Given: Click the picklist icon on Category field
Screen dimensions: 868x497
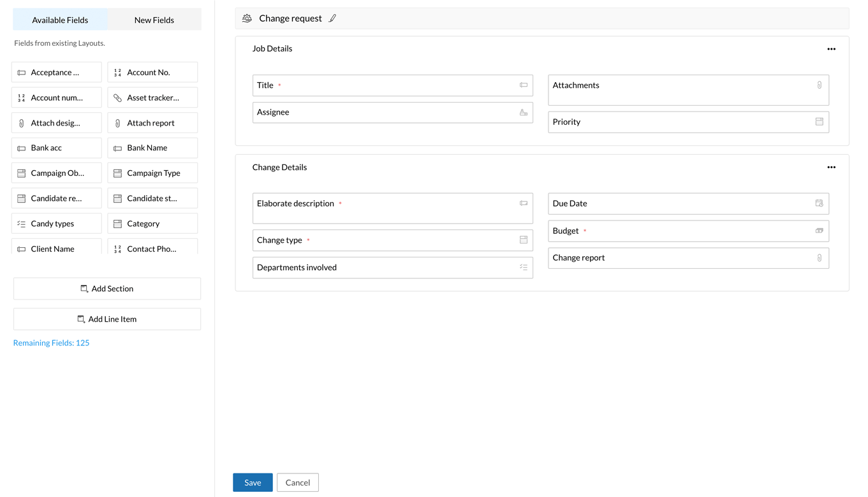Looking at the screenshot, I should coord(117,224).
